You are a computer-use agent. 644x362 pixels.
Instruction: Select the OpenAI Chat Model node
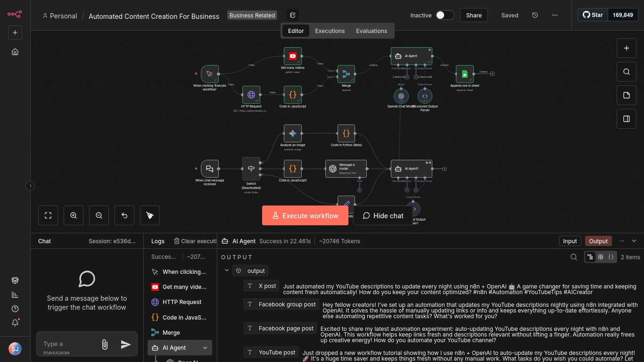(401, 96)
